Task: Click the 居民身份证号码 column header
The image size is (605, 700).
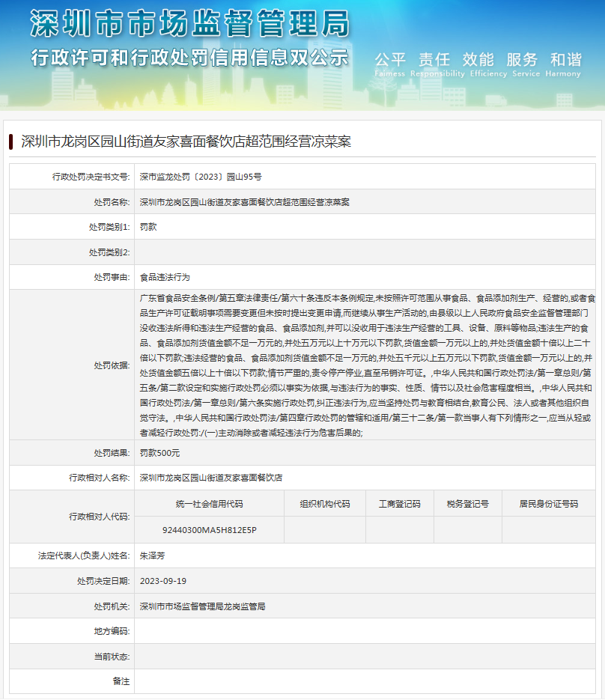Action: point(549,504)
